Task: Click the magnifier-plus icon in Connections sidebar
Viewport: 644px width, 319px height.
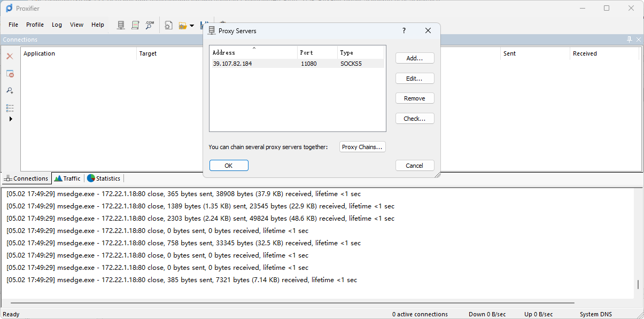Action: tap(10, 91)
